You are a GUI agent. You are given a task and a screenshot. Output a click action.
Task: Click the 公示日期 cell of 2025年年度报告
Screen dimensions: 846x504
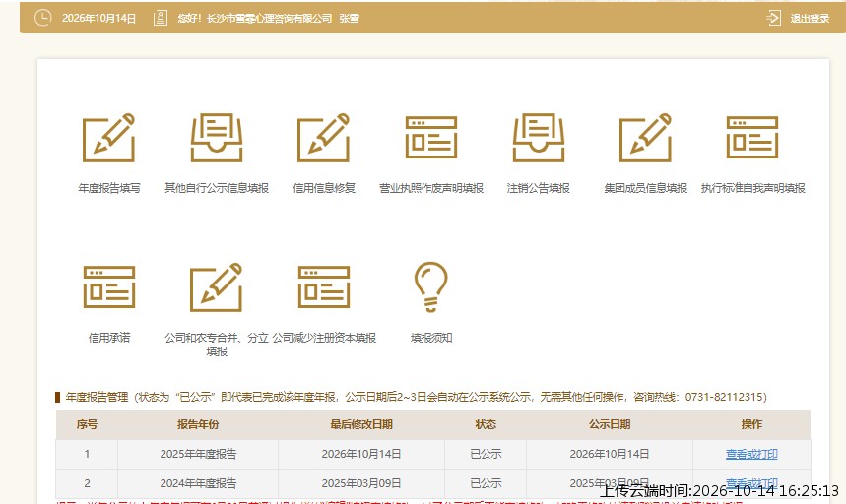point(610,454)
